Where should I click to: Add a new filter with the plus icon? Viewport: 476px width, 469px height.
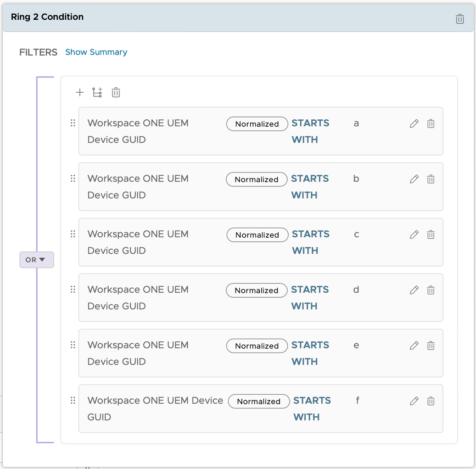tap(79, 92)
